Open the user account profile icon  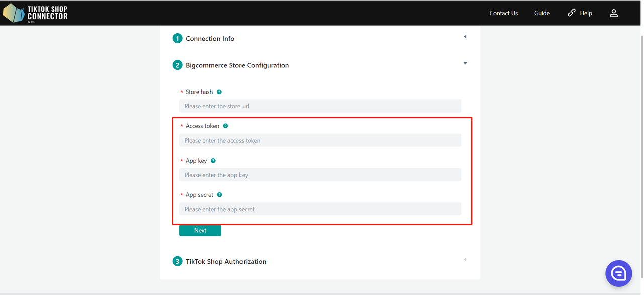coord(614,13)
